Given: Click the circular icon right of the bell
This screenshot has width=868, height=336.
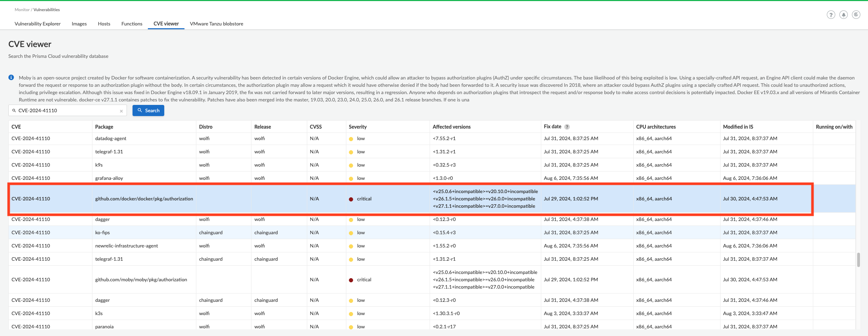Looking at the screenshot, I should (856, 15).
